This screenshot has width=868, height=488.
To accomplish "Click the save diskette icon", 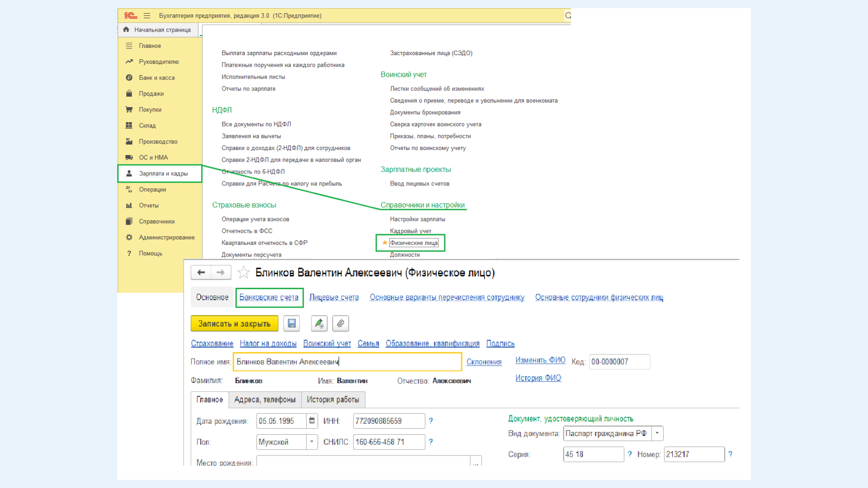I will [292, 324].
